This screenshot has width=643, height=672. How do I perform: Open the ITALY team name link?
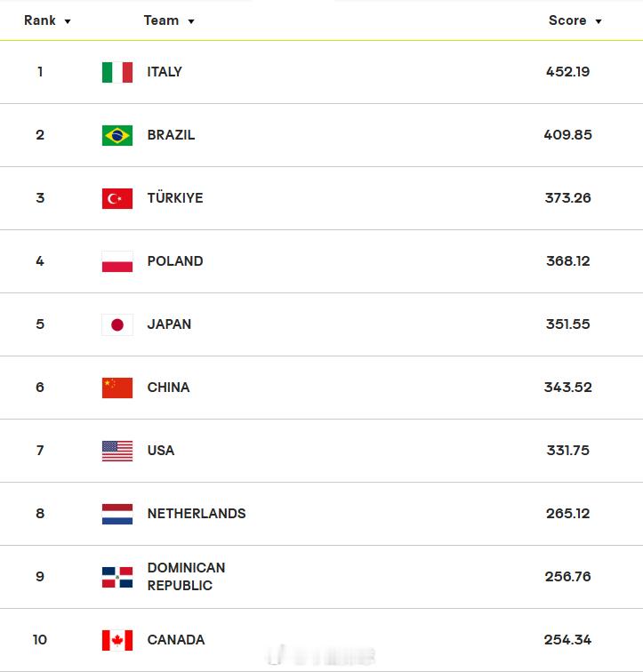tap(165, 72)
